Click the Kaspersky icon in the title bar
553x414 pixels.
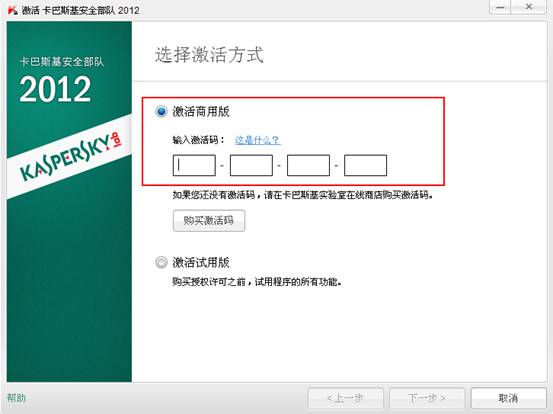13,10
